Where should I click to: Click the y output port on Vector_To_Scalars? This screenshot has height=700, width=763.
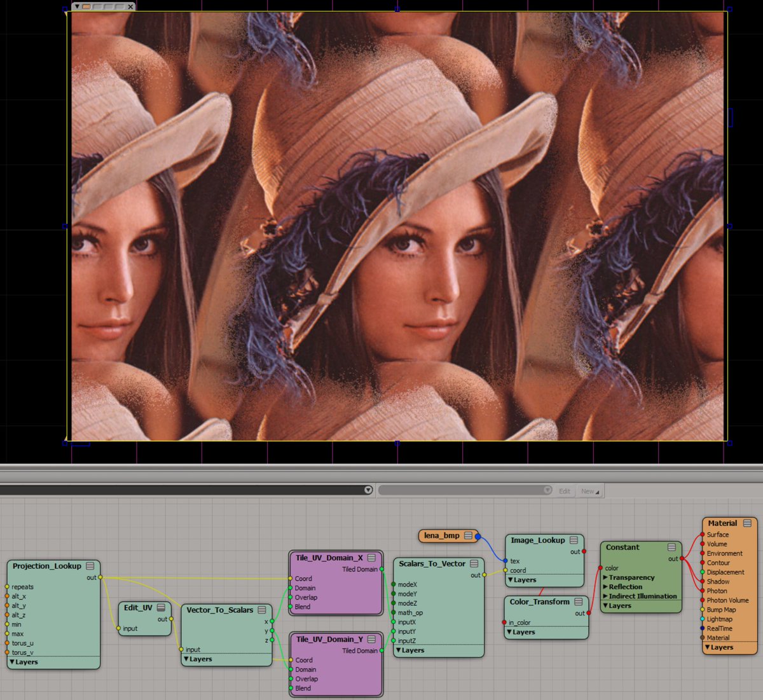tap(272, 631)
